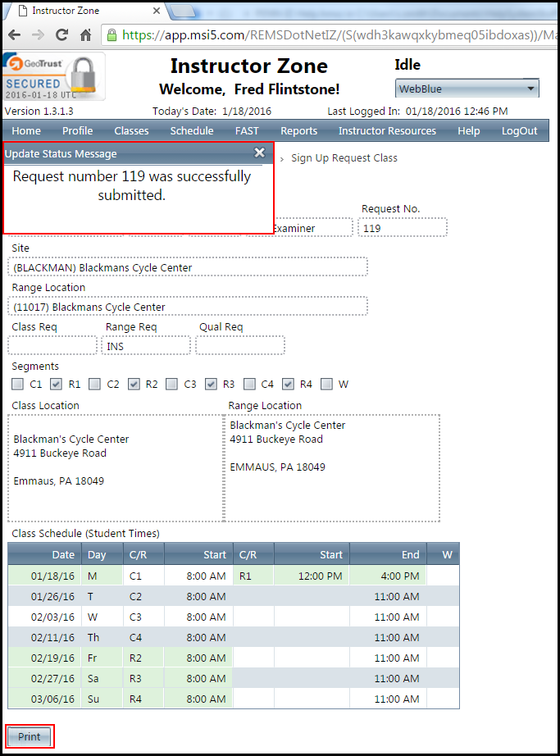Click the R1 cell in schedule table
560x756 pixels.
click(x=253, y=576)
